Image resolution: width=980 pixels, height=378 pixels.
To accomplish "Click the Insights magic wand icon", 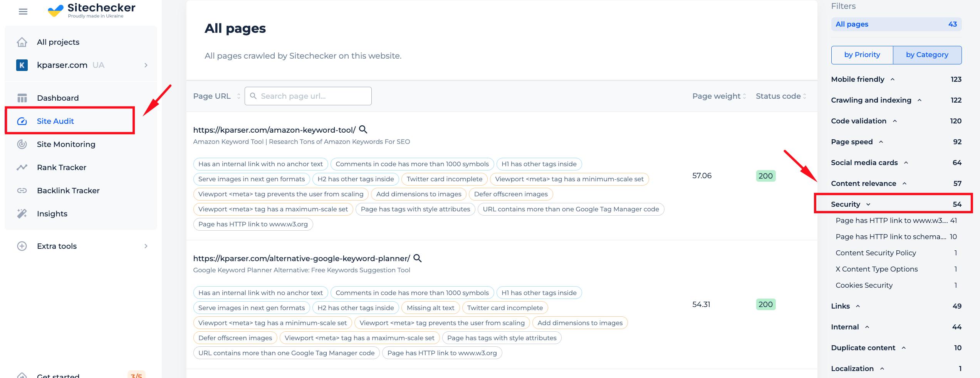I will tap(22, 214).
